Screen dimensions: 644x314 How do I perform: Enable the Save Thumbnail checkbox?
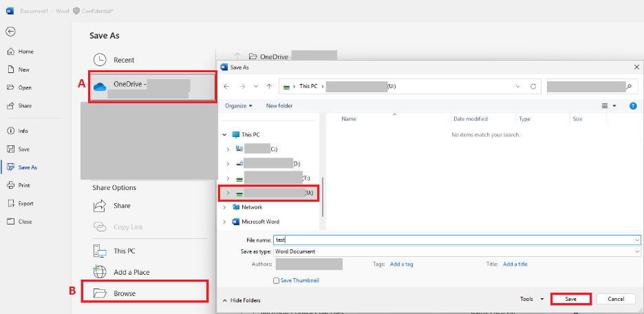[x=276, y=280]
